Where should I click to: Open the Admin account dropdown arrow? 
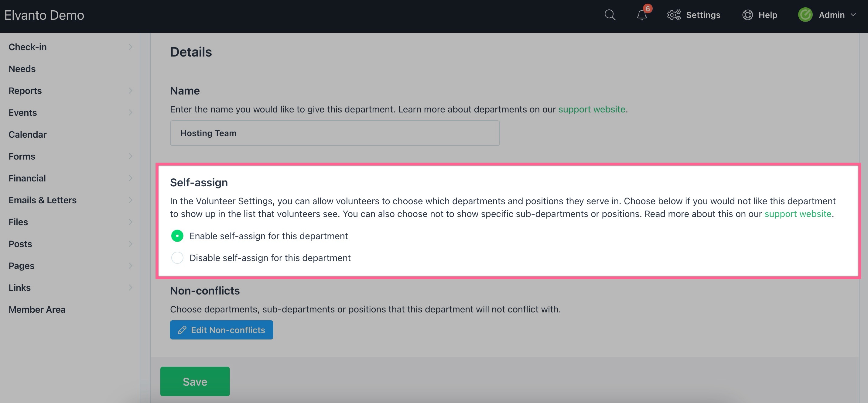[x=853, y=15]
